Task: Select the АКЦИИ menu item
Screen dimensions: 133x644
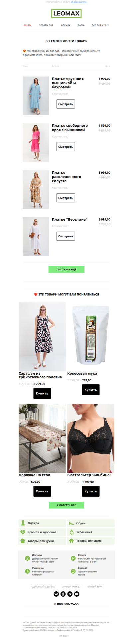Action: (28, 25)
